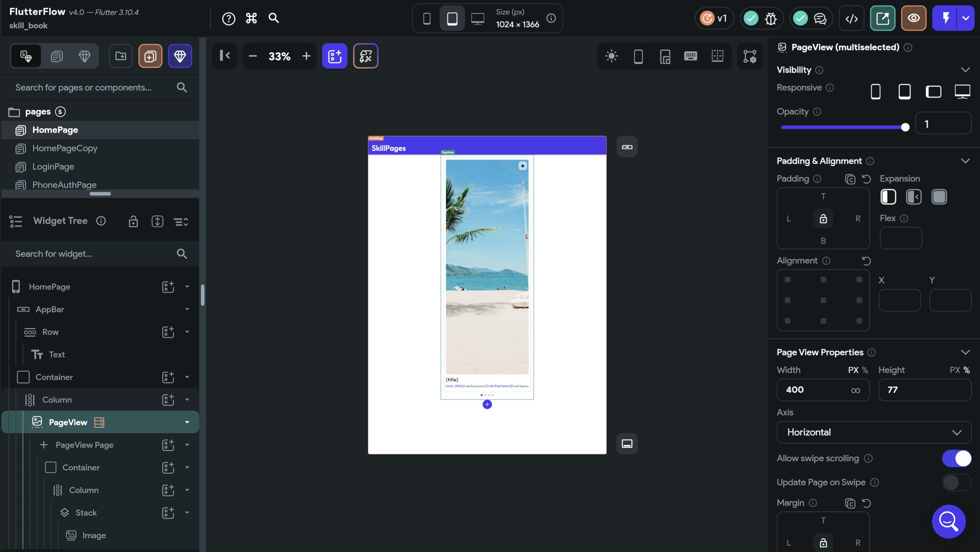The image size is (980, 552).
Task: Expand the PageView tree item options arrow
Action: 187,422
